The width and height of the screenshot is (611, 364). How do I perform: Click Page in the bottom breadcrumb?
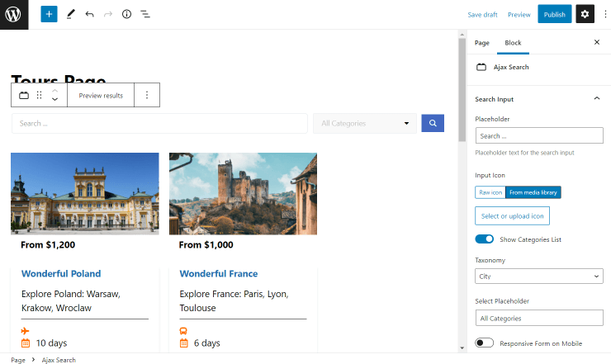18,360
